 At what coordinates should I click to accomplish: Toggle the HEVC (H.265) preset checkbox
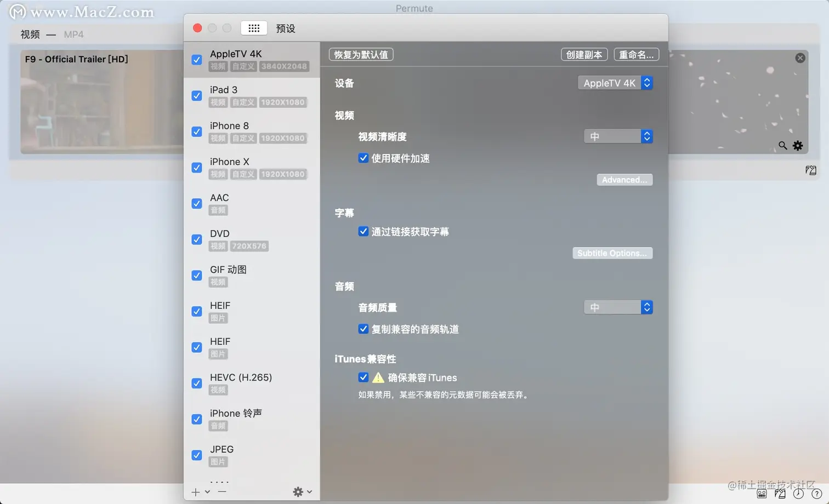[x=197, y=383]
